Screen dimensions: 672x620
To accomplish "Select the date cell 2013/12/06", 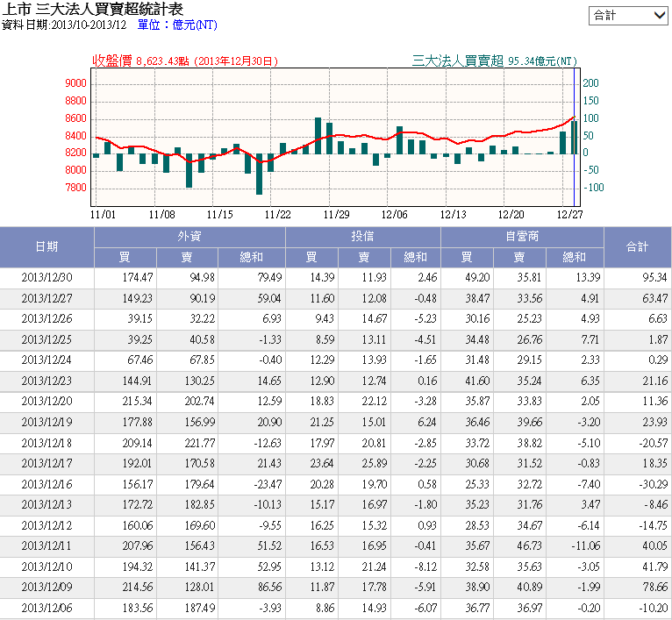I will pos(46,608).
